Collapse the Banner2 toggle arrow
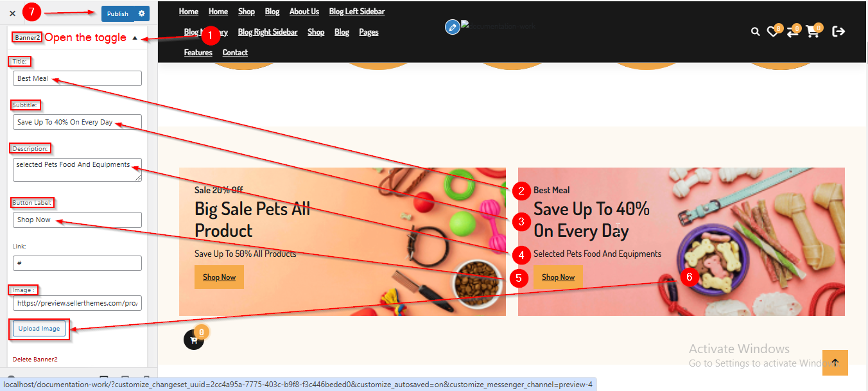Image resolution: width=868 pixels, height=391 pixels. (x=134, y=38)
